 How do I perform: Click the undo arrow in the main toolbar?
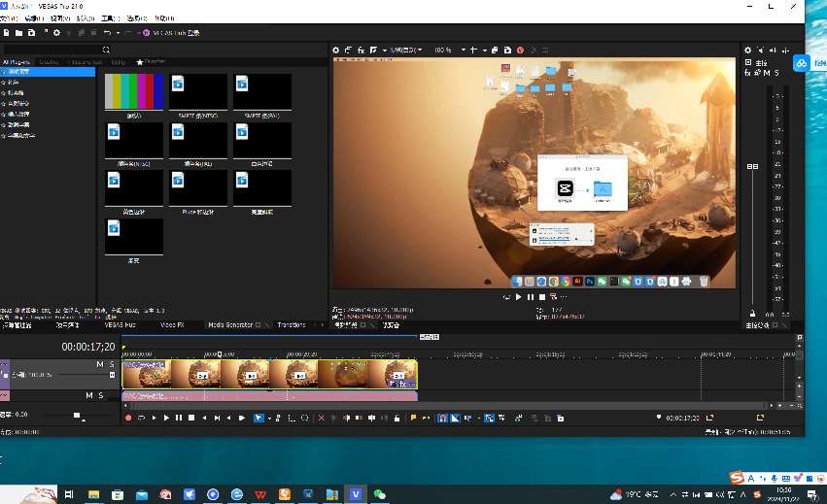click(x=107, y=33)
